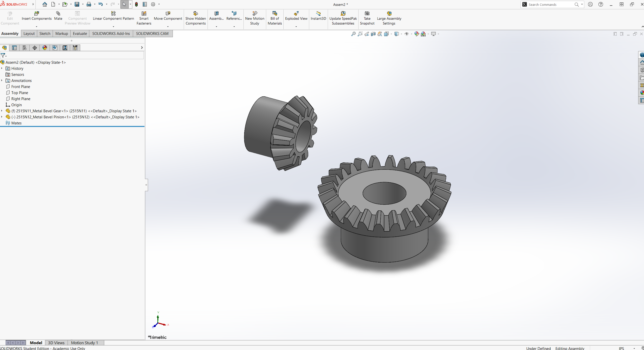Open the Exploded View dropdown arrow
Viewport: 644px width, 350px height.
coord(296,27)
